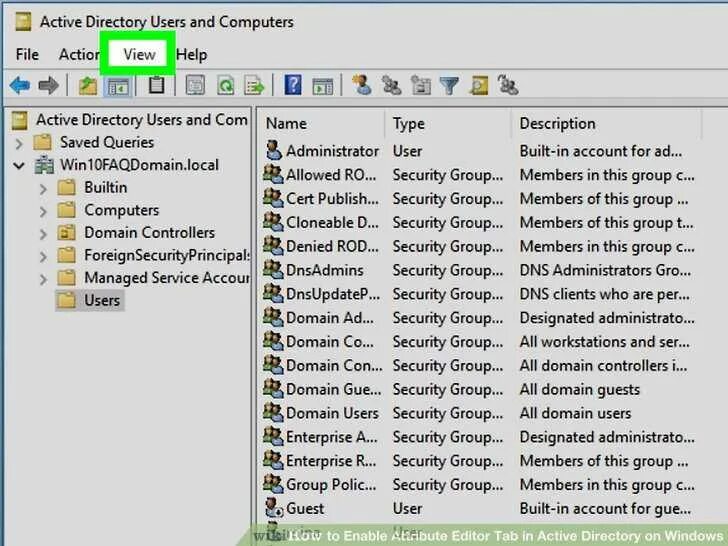
Task: Select the Domain Con... group name
Action: 334,365
